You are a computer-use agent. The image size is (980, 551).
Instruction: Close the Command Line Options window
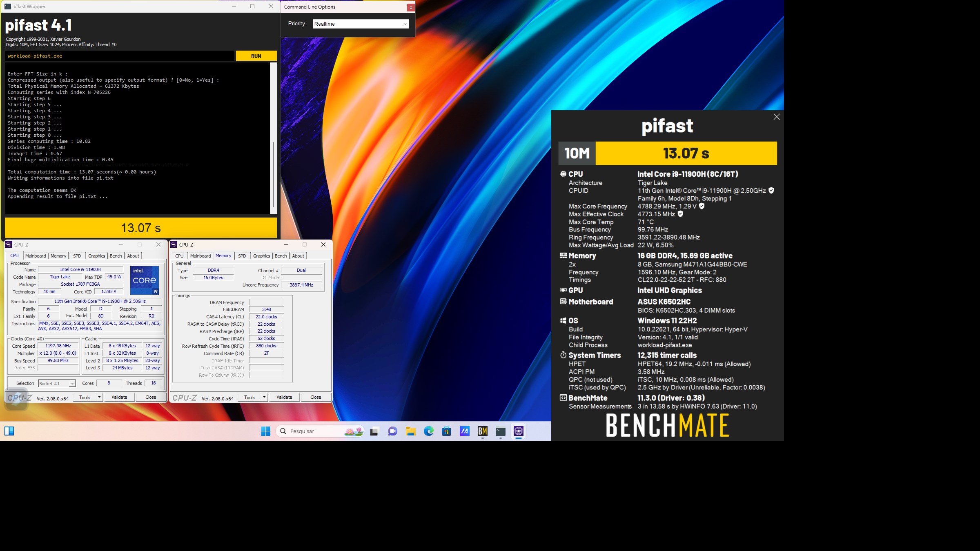tap(411, 7)
